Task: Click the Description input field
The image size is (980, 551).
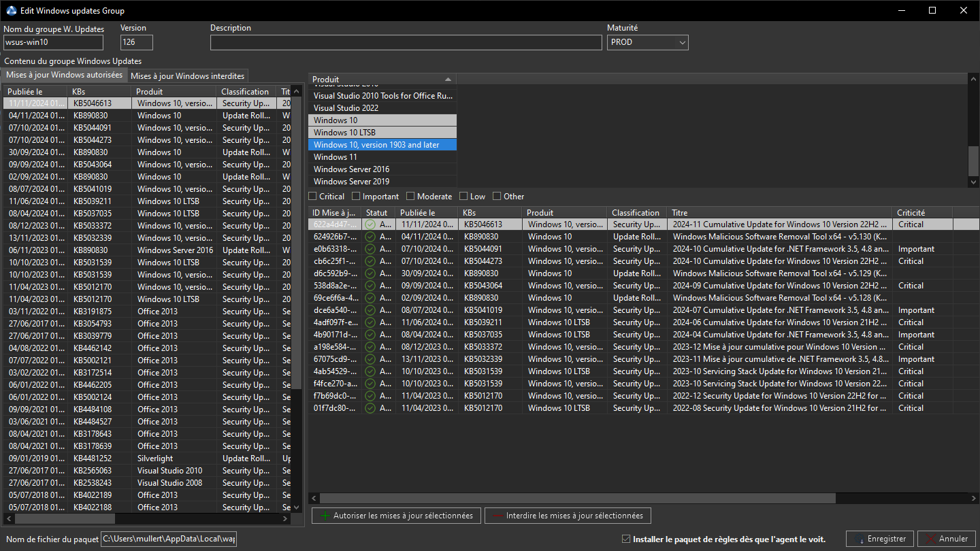Action: coord(406,42)
